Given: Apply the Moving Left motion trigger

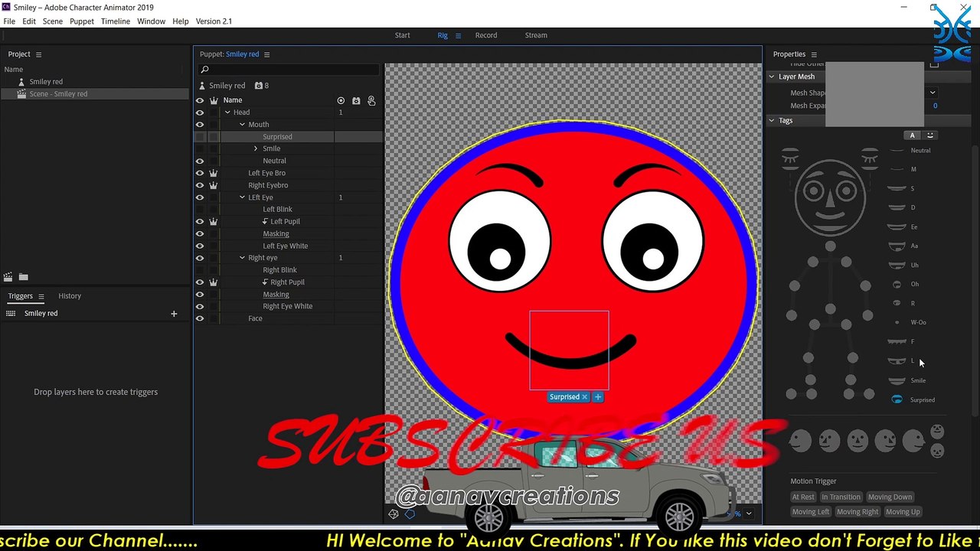Looking at the screenshot, I should 811,512.
